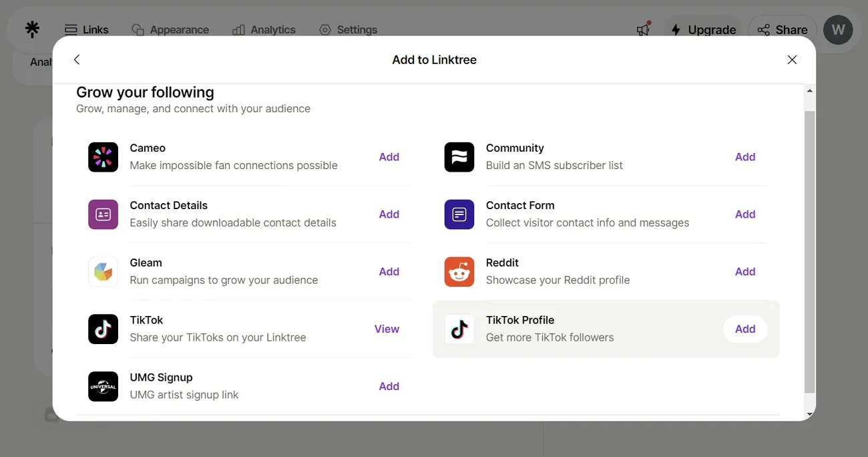Viewport: 868px width, 457px height.
Task: Click the TikTok Profile icon
Action: [459, 329]
